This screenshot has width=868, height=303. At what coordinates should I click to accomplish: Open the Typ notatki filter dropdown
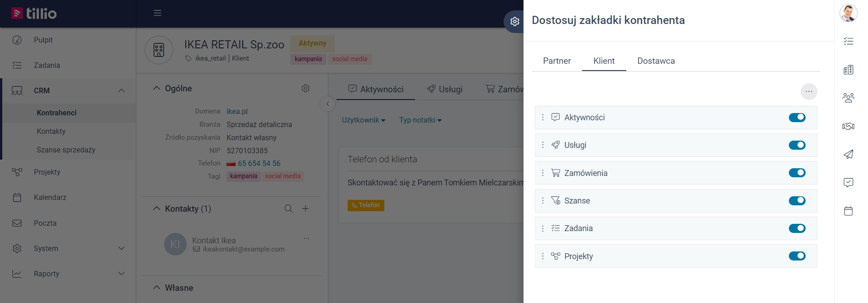tap(420, 120)
